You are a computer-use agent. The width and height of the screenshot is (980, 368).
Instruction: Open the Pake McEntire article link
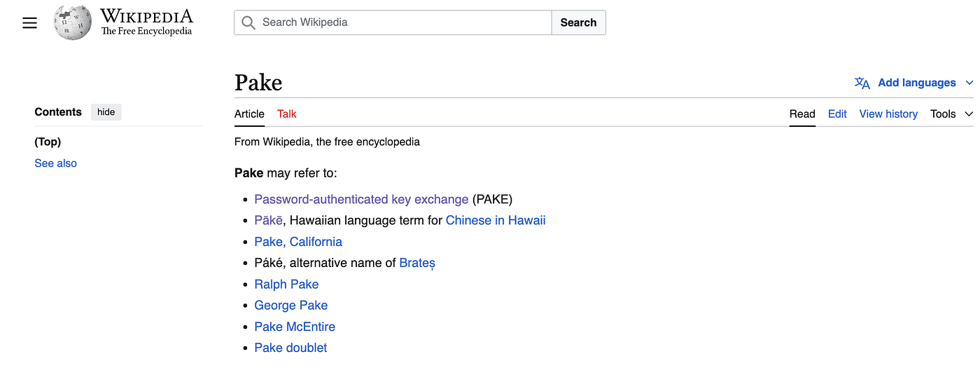pos(295,327)
